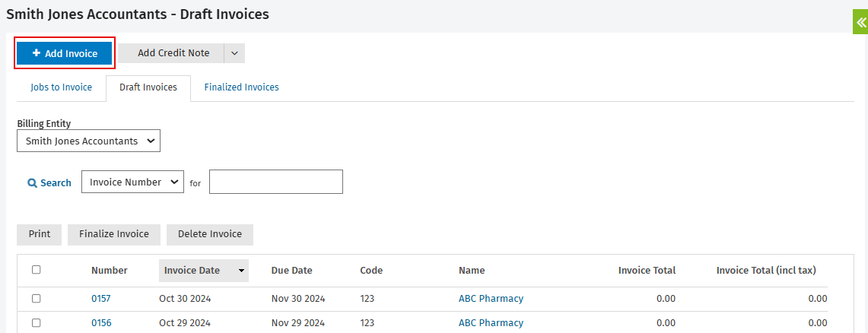The width and height of the screenshot is (868, 333).
Task: Click the Nov 30 2024 due date
Action: coord(298,299)
